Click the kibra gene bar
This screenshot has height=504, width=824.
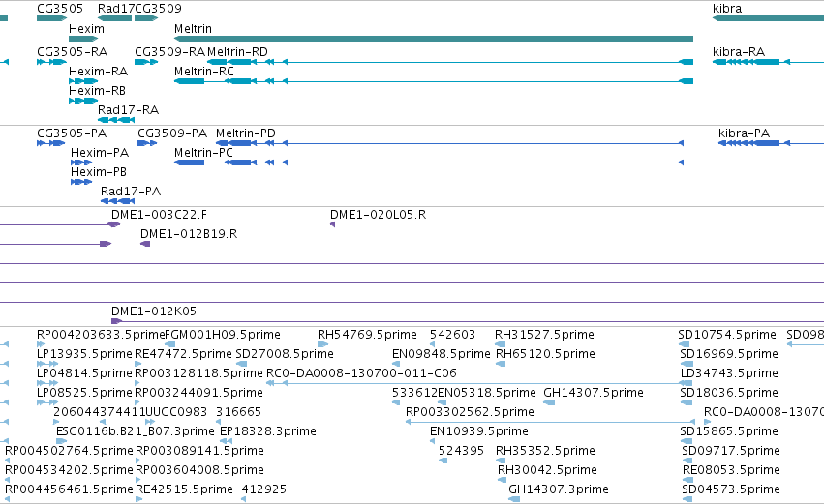point(768,18)
